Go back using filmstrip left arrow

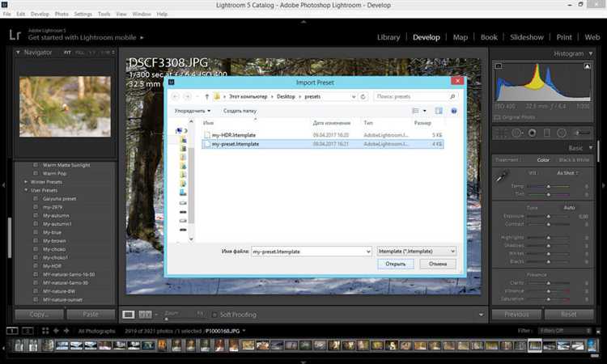[56, 331]
